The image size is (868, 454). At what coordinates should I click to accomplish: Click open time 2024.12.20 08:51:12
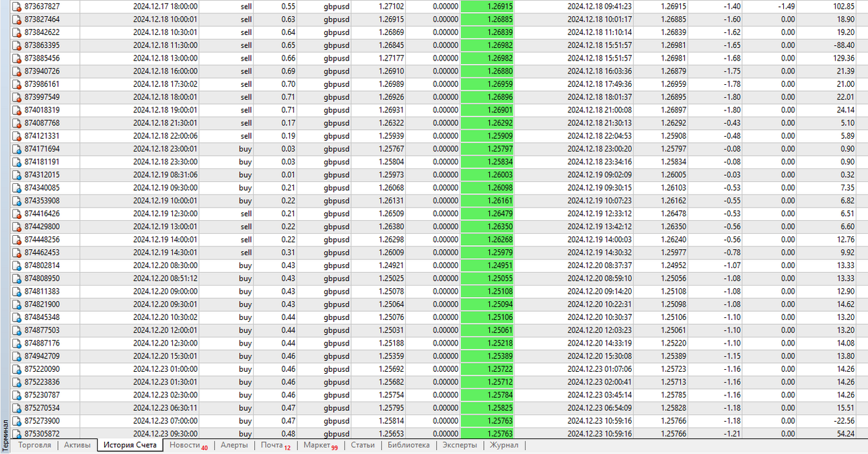(x=166, y=278)
